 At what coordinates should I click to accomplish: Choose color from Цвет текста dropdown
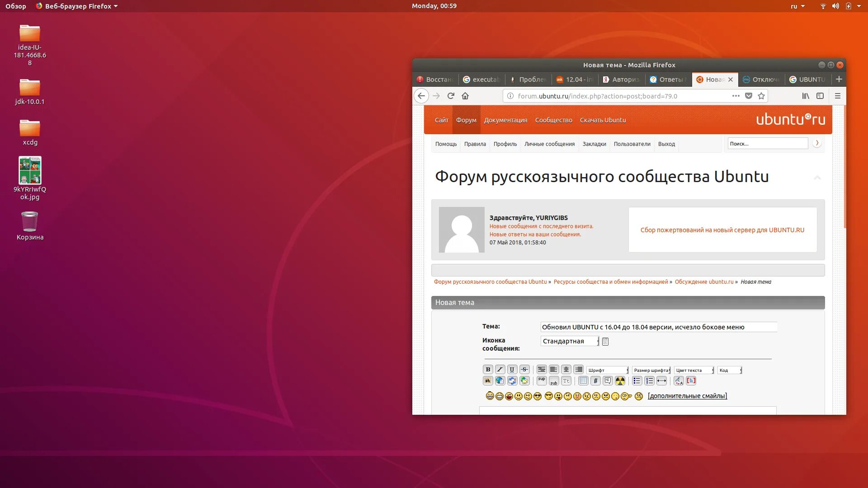click(694, 370)
